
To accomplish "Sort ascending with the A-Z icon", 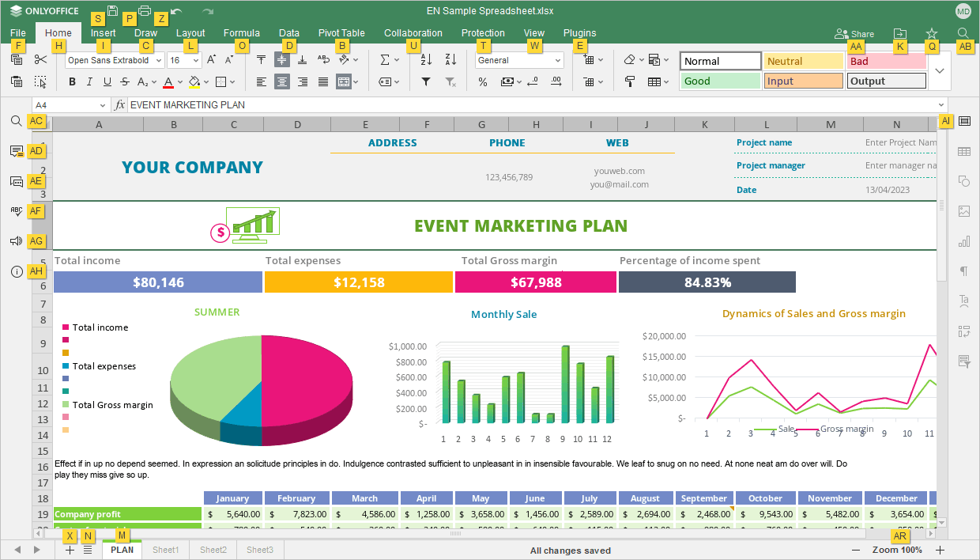I will (426, 59).
